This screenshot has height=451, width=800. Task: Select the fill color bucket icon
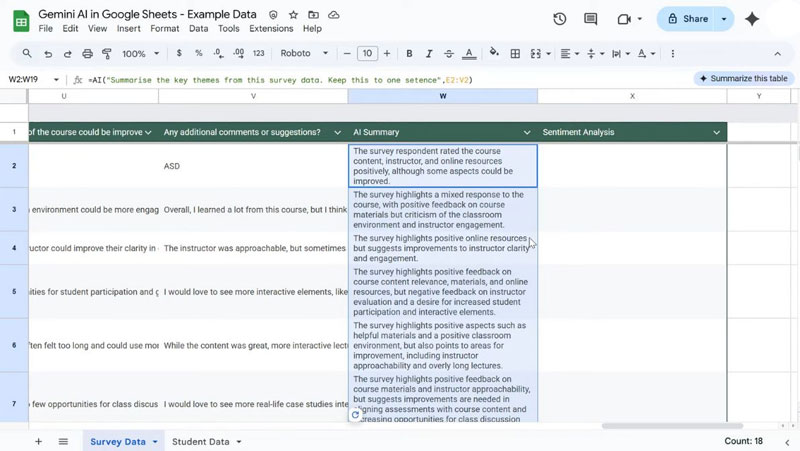pos(494,53)
